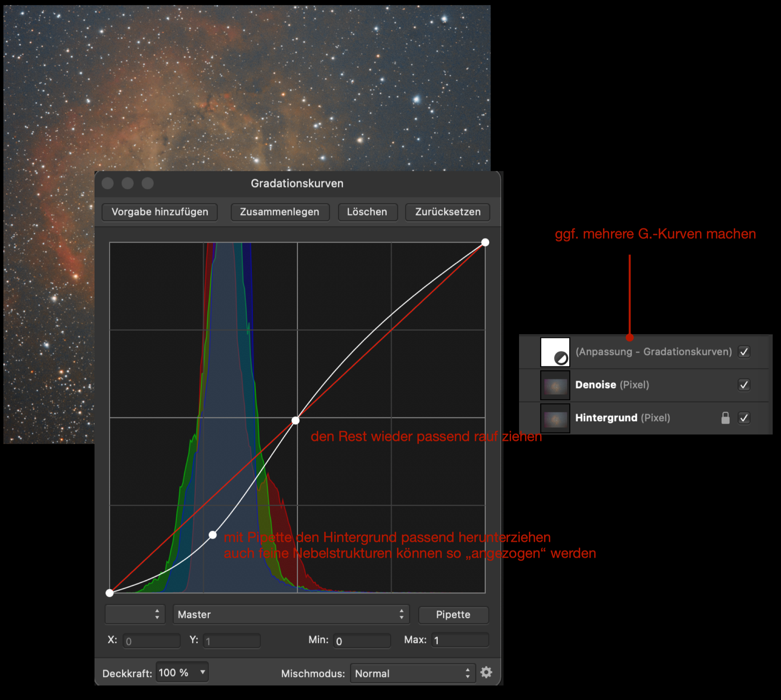Open the Mischmodus Normal dropdown

click(x=412, y=674)
